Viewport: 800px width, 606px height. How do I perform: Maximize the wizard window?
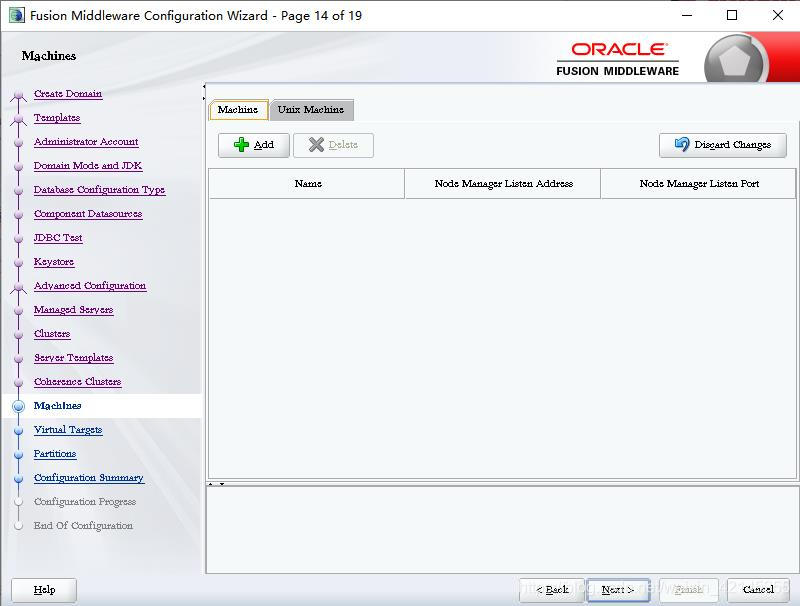click(x=732, y=15)
